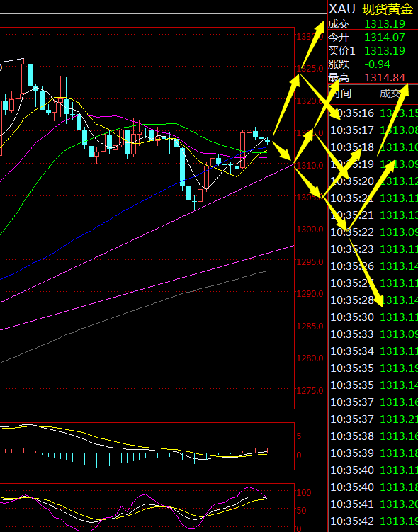
Task: Click the 买价1 bid price value
Action: click(385, 51)
